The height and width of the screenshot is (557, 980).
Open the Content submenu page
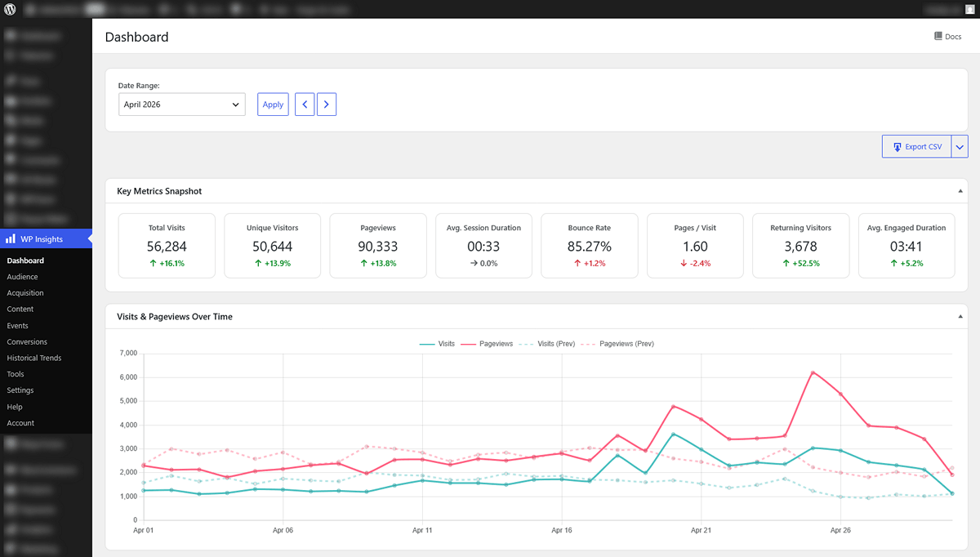[20, 310]
